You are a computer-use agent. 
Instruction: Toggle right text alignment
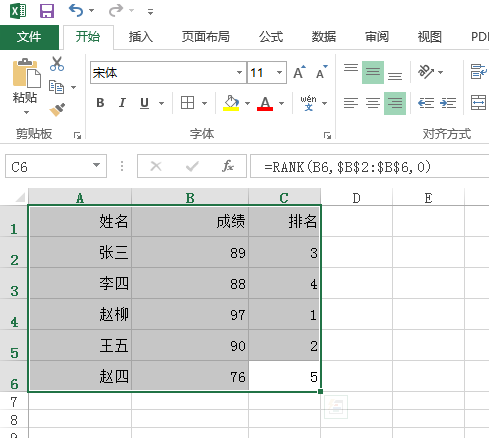click(x=395, y=103)
